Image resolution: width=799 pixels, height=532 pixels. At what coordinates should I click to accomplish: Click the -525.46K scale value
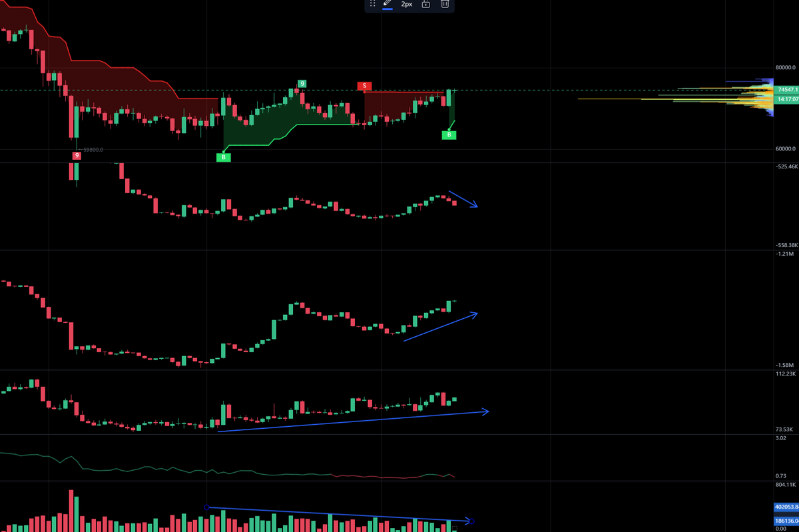[787, 166]
